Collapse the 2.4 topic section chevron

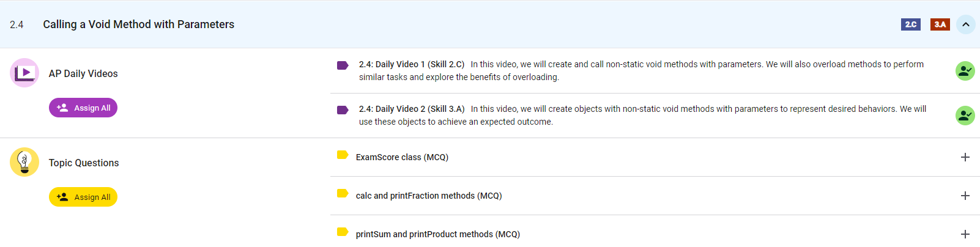965,24
